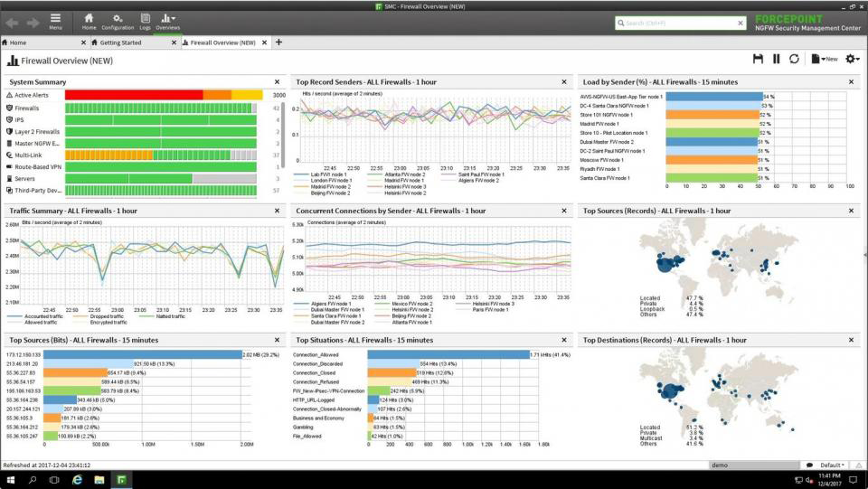The width and height of the screenshot is (868, 489).
Task: Open the Logs view
Action: point(146,21)
